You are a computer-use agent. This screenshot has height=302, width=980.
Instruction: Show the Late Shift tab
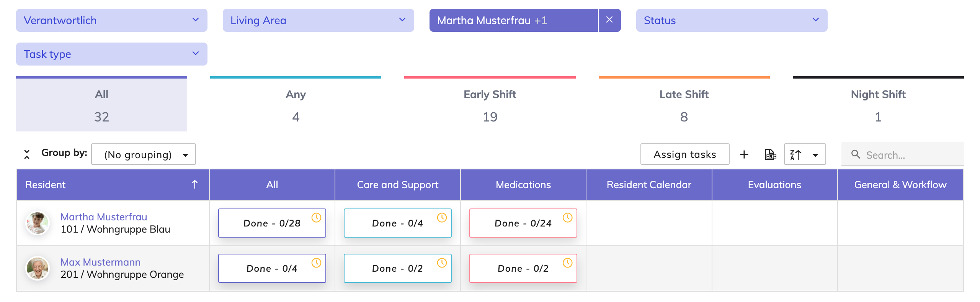click(684, 104)
